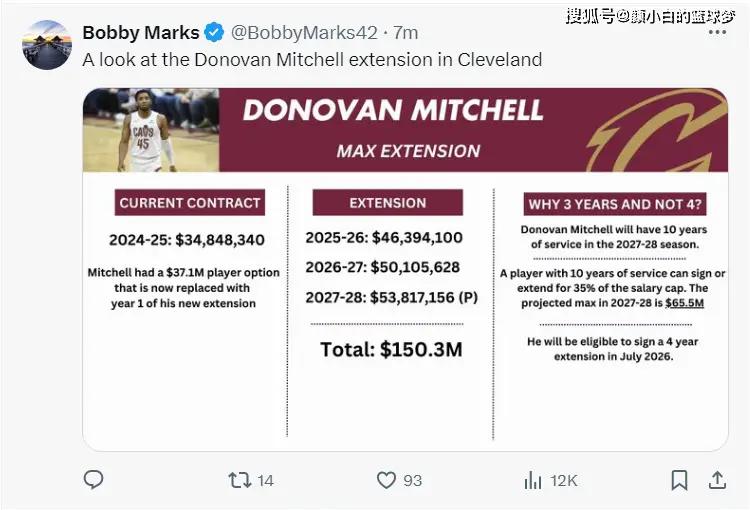750x510 pixels.
Task: Click the repost arrows icon
Action: (240, 481)
